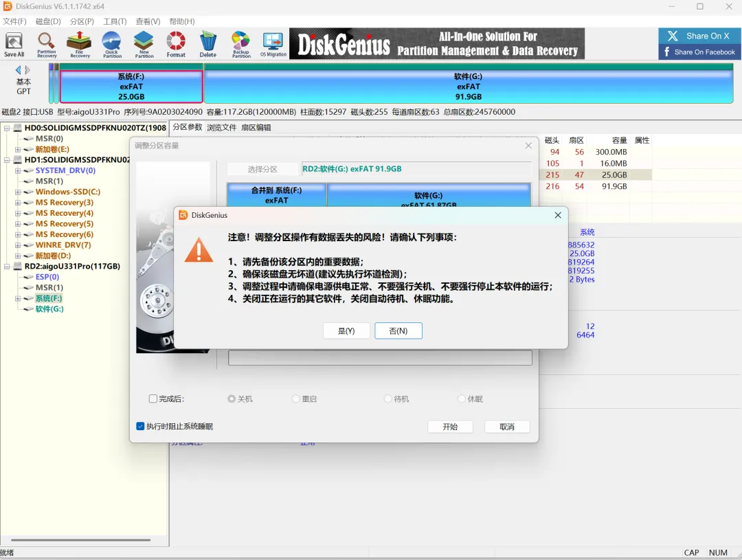The image size is (742, 560).
Task: Select 软件(G:) in the disk tree
Action: 49,309
